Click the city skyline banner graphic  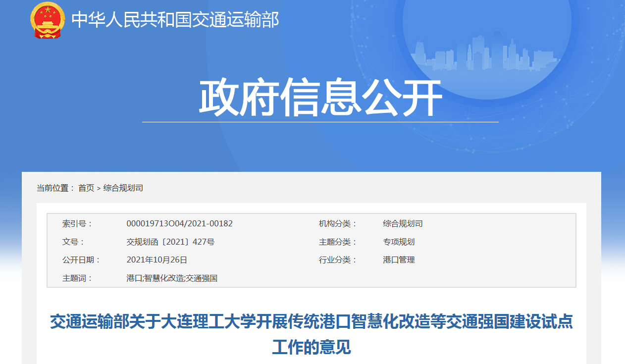(x=486, y=52)
